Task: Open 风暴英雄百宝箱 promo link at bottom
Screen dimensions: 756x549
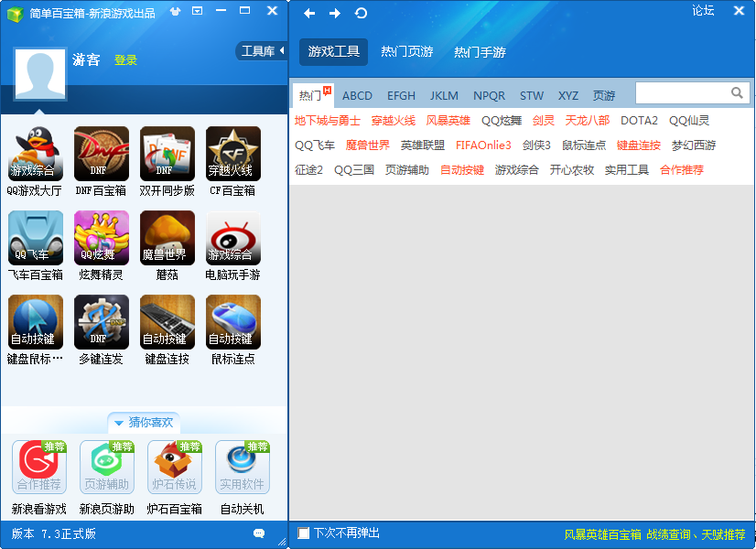Action: tap(602, 534)
